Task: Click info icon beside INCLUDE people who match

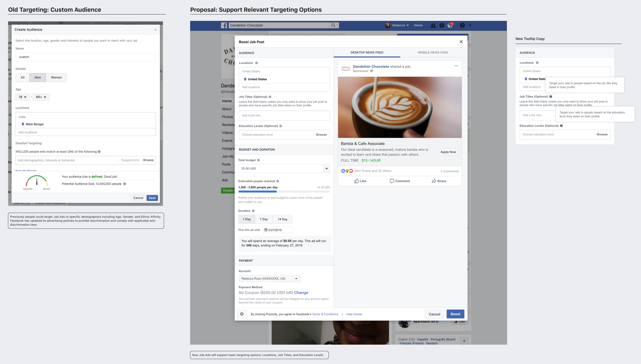Action: 99,152
